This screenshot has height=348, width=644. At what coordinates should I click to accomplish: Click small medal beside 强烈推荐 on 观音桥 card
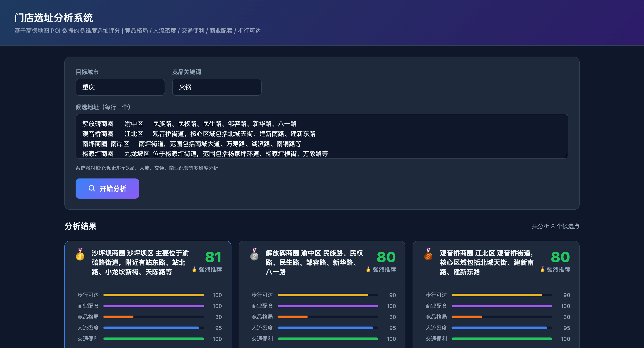click(542, 269)
